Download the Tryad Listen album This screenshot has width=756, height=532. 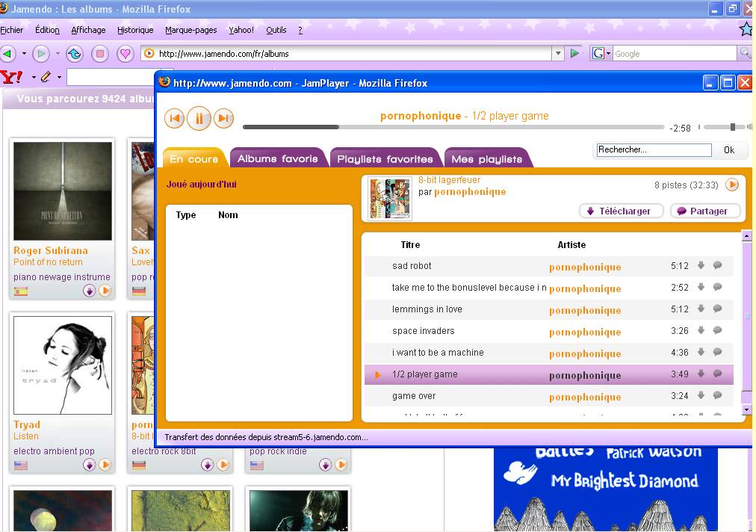click(x=89, y=465)
